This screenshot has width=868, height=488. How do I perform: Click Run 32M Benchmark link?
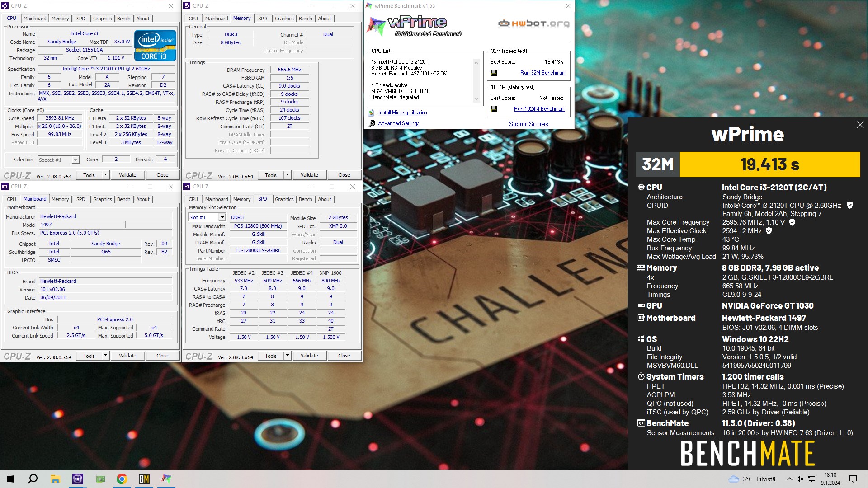tap(543, 73)
